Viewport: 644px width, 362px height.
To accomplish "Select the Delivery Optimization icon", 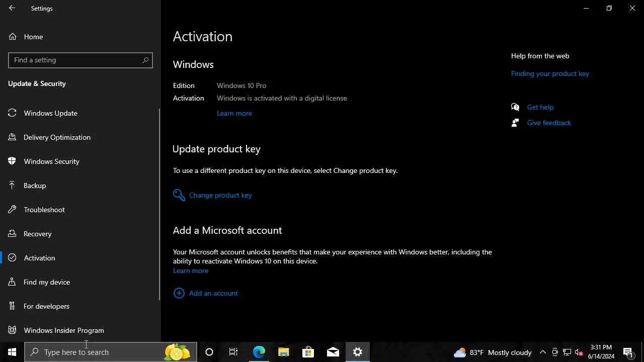I will coord(13,137).
